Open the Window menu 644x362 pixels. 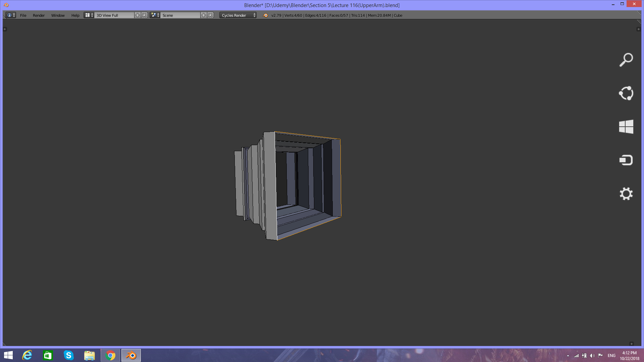tap(58, 15)
